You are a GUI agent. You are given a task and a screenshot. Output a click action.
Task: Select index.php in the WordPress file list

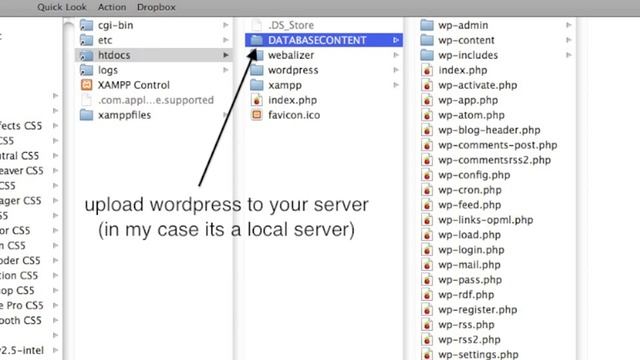(x=463, y=70)
